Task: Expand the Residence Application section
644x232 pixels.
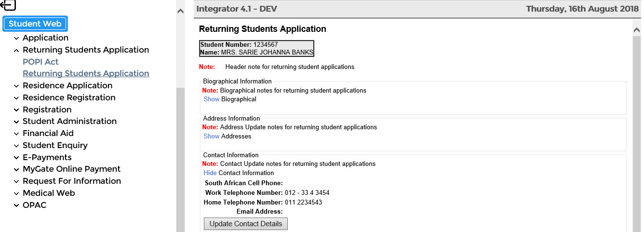Action: (67, 85)
